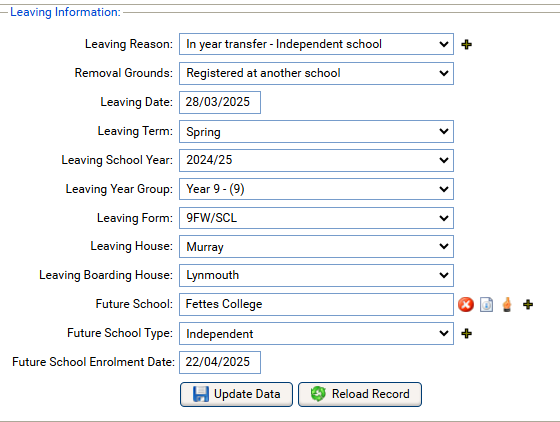560x422 pixels.
Task: Add new Future School Type plus icon
Action: point(466,333)
